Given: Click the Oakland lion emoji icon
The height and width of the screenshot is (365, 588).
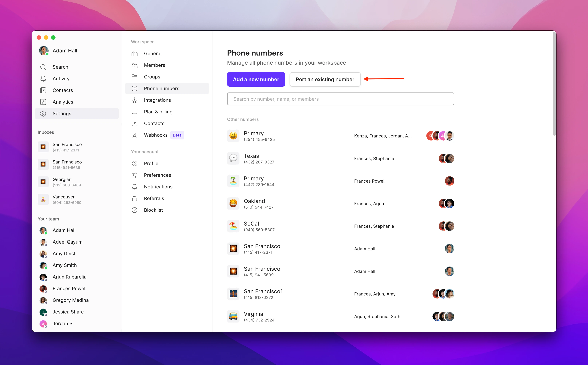Looking at the screenshot, I should pos(233,204).
